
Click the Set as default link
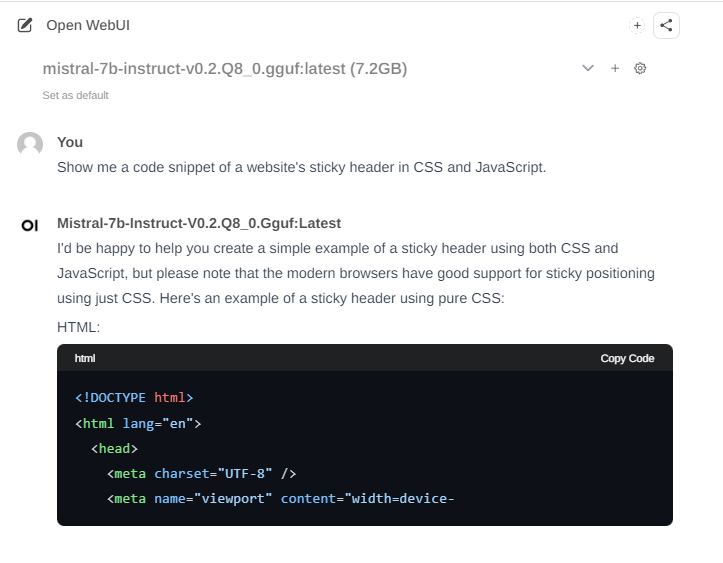click(x=76, y=95)
